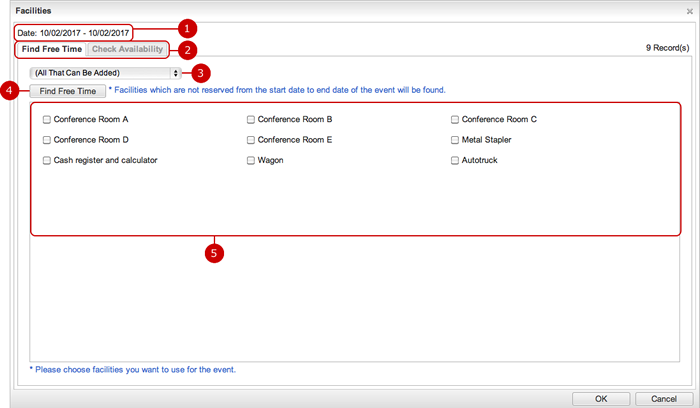Click the Cancel button
The image size is (700, 408).
pos(662,398)
